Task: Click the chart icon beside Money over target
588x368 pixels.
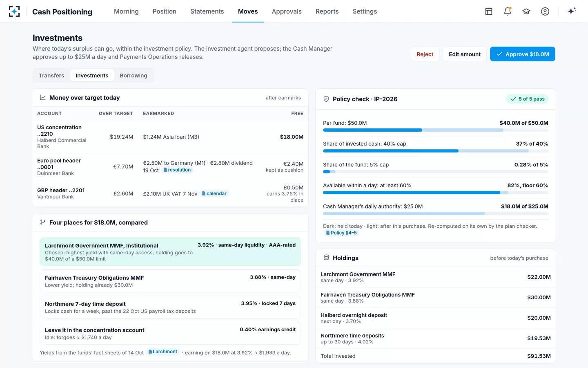Action: (x=42, y=98)
